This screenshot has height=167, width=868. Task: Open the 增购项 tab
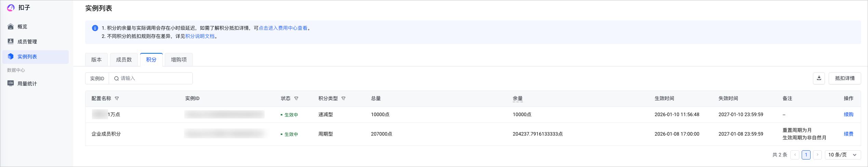point(179,60)
